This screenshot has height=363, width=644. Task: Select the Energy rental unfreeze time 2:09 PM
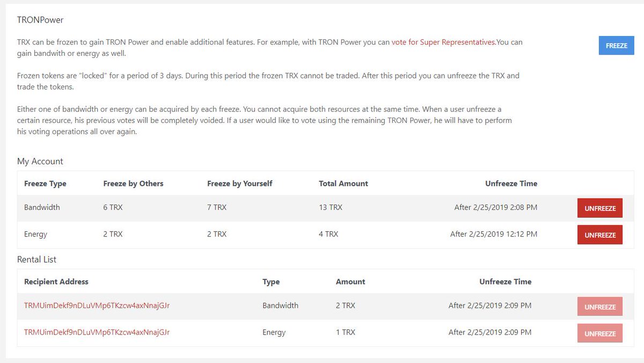point(490,332)
